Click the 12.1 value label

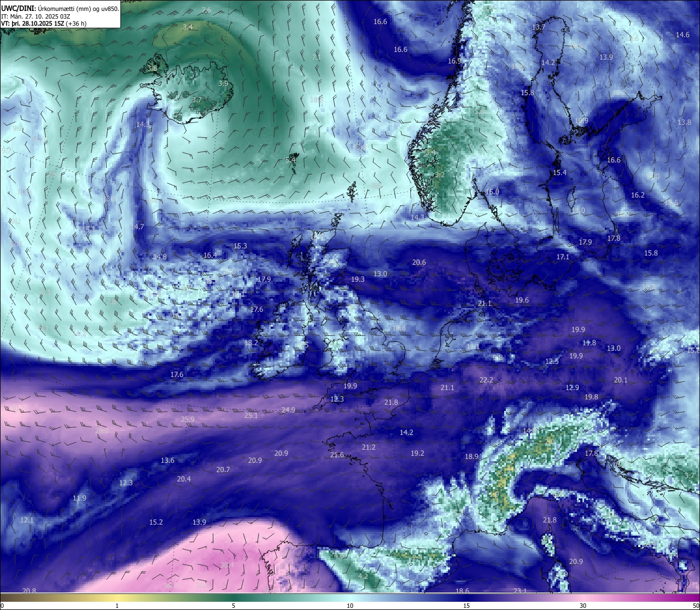point(27,520)
